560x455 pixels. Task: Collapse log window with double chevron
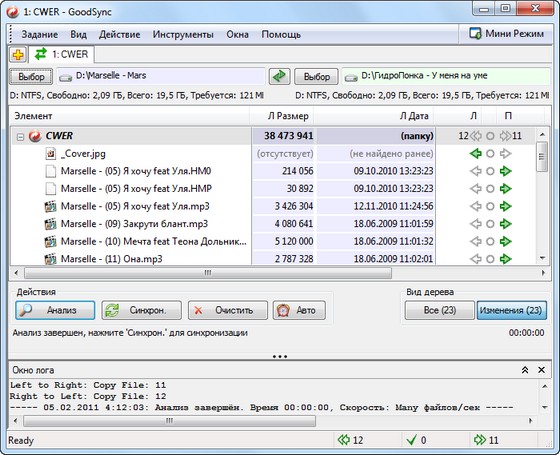tap(525, 370)
